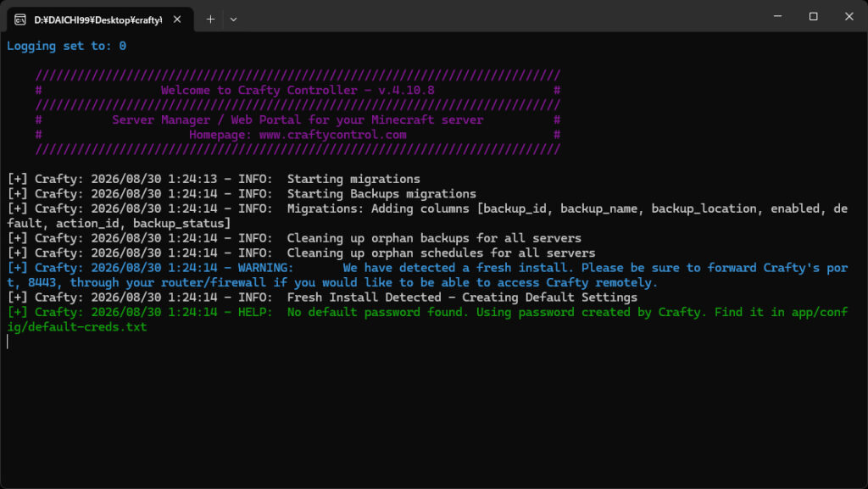Click the 'Welcome to Crafty Controller - v.4.10.8' line
868x489 pixels.
(x=298, y=90)
